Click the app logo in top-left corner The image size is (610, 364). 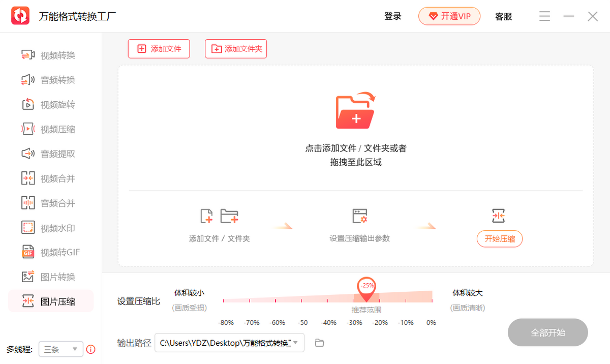click(x=20, y=16)
